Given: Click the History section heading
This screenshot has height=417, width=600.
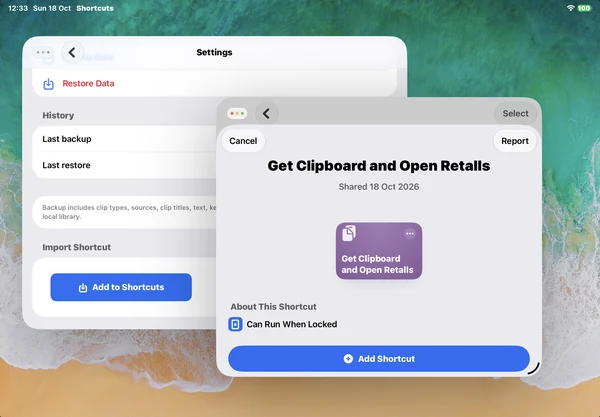Looking at the screenshot, I should (x=58, y=116).
